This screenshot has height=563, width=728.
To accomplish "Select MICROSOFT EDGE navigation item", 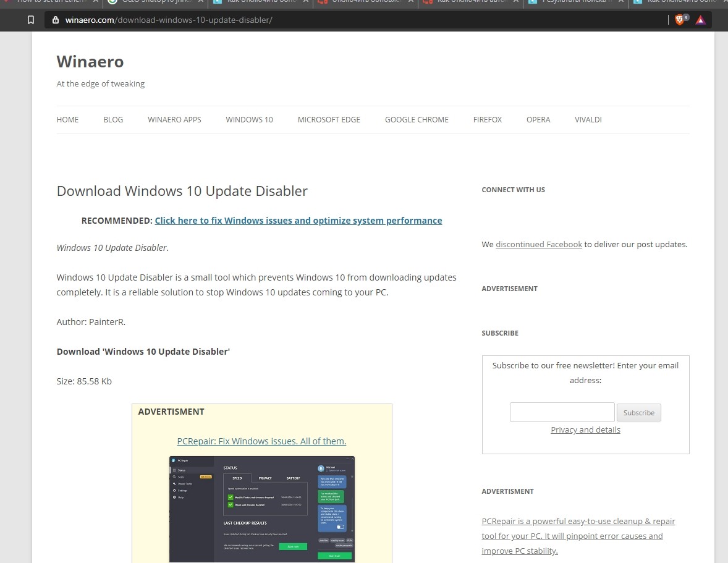I will click(x=329, y=120).
